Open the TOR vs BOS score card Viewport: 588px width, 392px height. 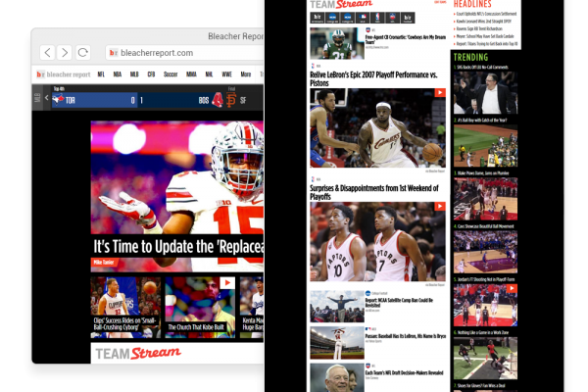[x=138, y=100]
